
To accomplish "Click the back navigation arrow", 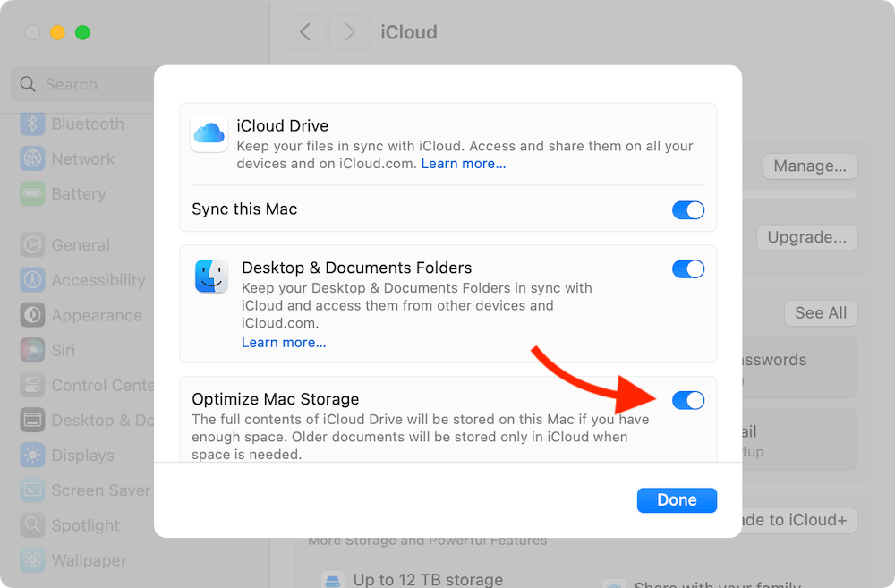I will (305, 32).
